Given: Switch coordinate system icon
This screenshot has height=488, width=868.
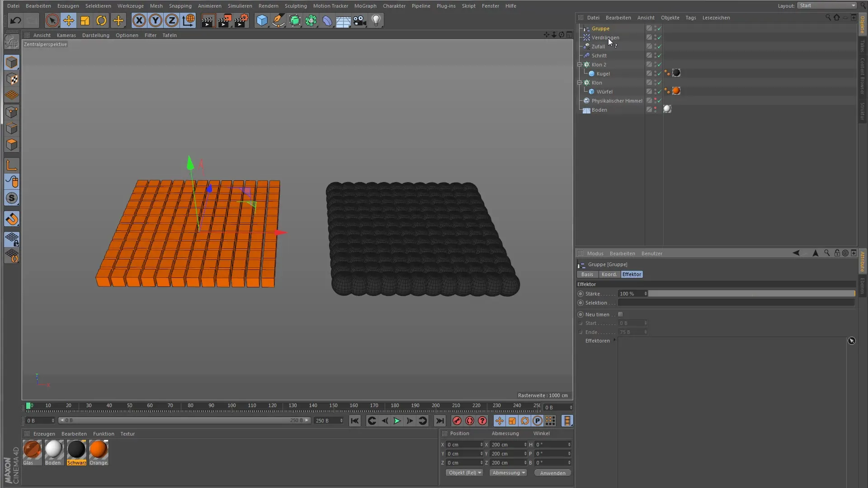Looking at the screenshot, I should (x=188, y=20).
